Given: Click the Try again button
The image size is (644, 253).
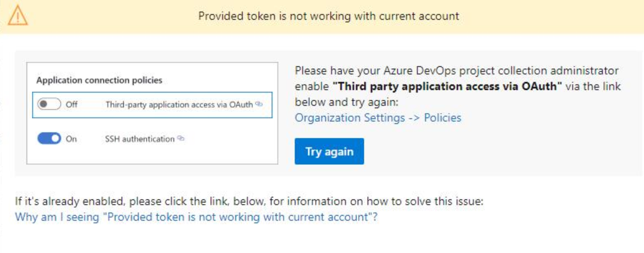Looking at the screenshot, I should (x=329, y=152).
